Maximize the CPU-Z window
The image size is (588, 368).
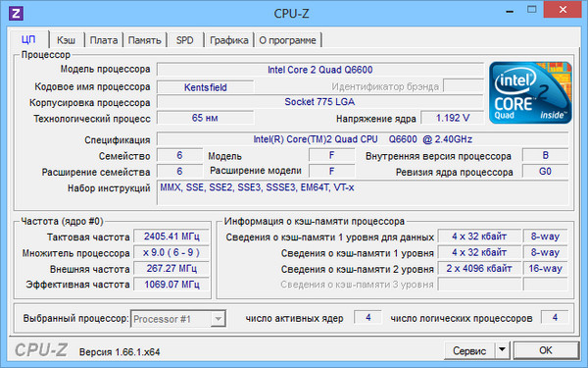[532, 10]
